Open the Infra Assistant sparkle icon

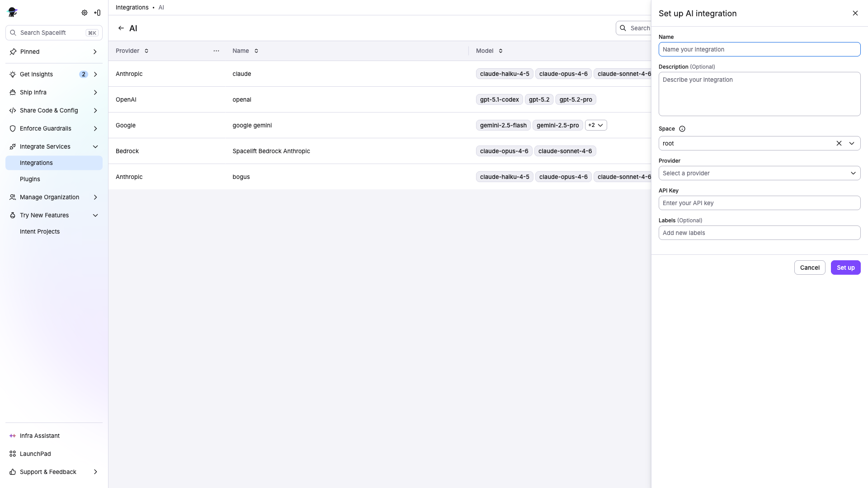tap(12, 436)
